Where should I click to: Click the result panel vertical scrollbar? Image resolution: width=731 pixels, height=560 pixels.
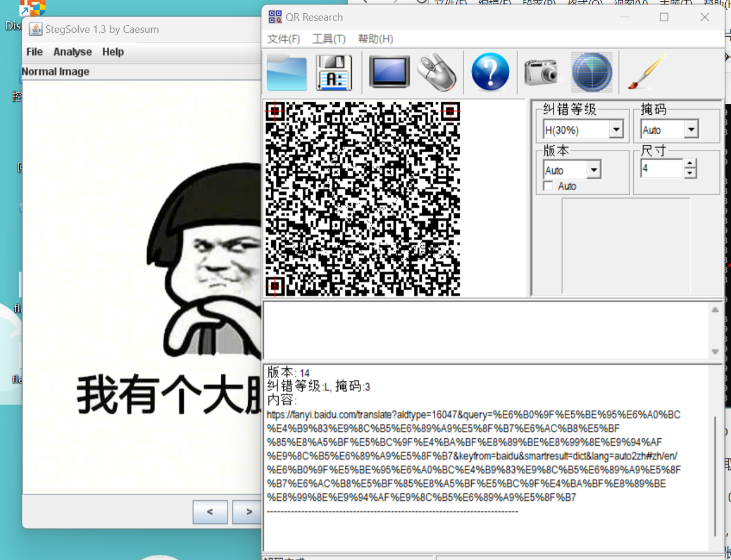point(715,477)
